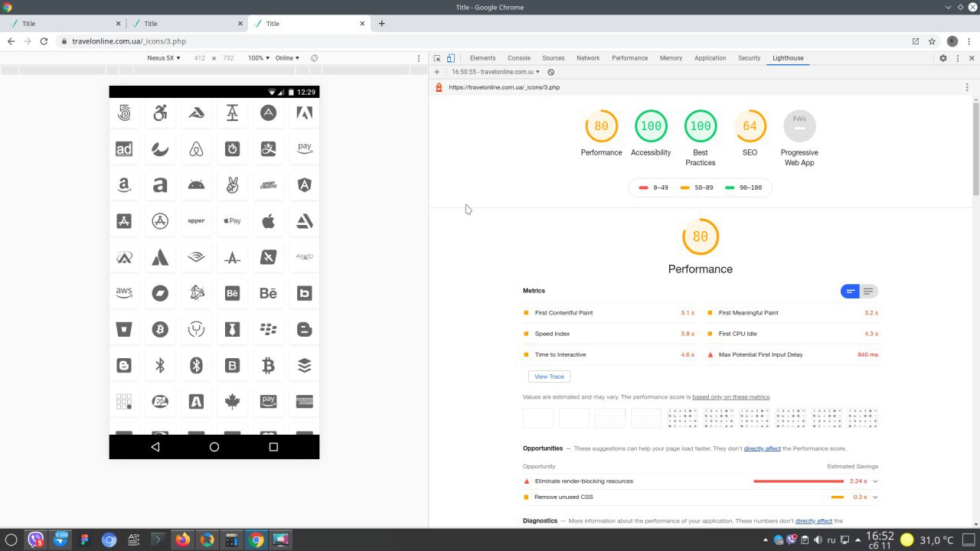
Task: Add a new Lighthouse report with the plus icon
Action: [x=436, y=72]
